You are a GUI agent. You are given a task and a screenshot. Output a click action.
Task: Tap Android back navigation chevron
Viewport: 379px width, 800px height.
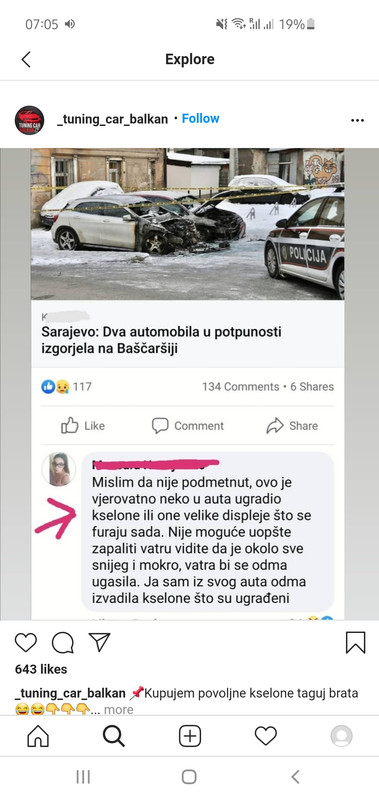click(295, 777)
